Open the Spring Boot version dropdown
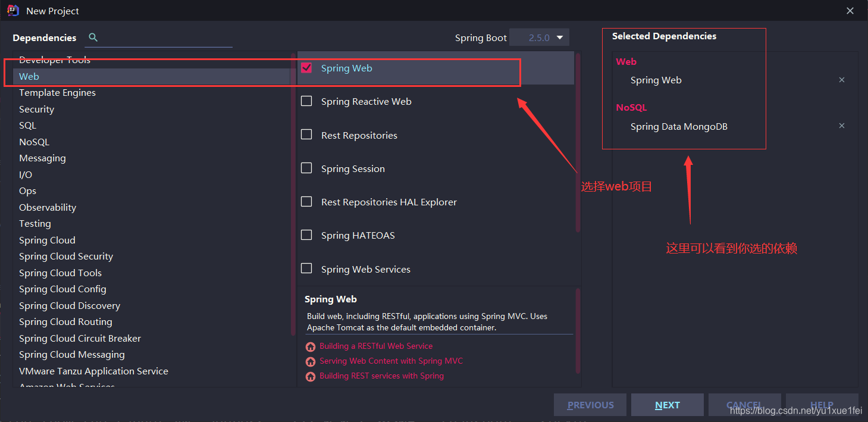The image size is (868, 422). click(540, 37)
